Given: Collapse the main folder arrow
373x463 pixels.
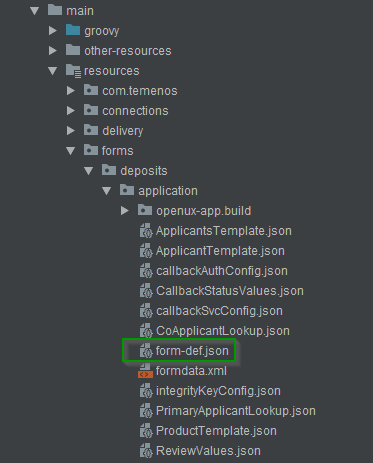Looking at the screenshot, I should [35, 11].
